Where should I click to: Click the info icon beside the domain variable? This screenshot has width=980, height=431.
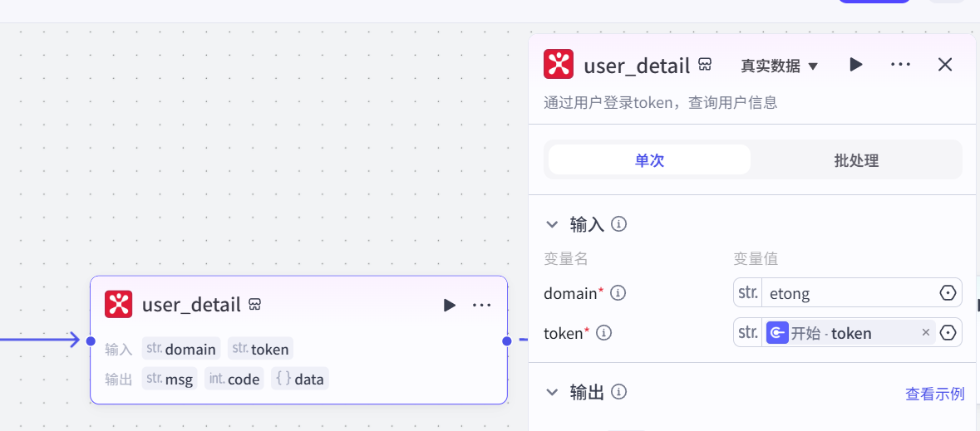point(618,293)
